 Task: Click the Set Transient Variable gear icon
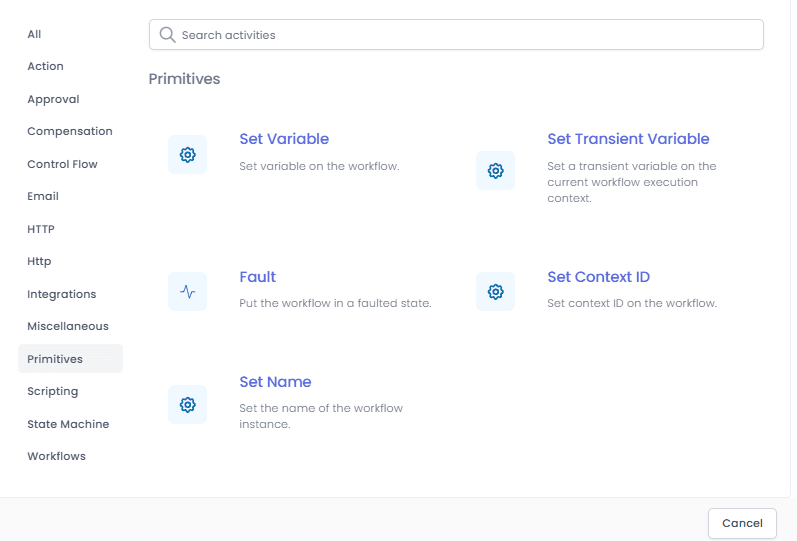point(496,170)
